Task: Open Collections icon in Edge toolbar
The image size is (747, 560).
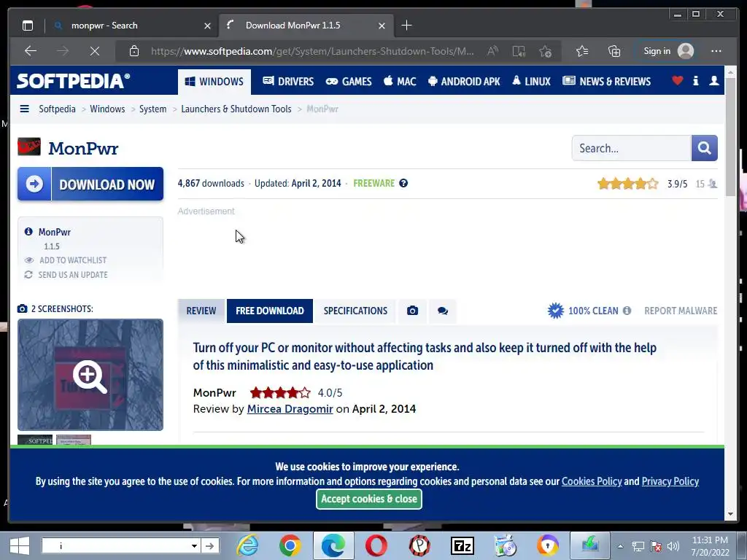Action: 614,51
